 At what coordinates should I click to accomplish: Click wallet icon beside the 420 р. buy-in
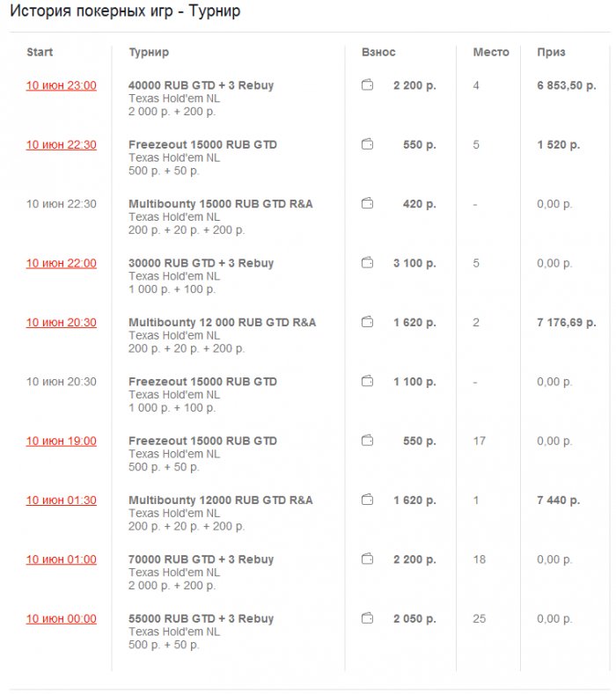click(367, 204)
